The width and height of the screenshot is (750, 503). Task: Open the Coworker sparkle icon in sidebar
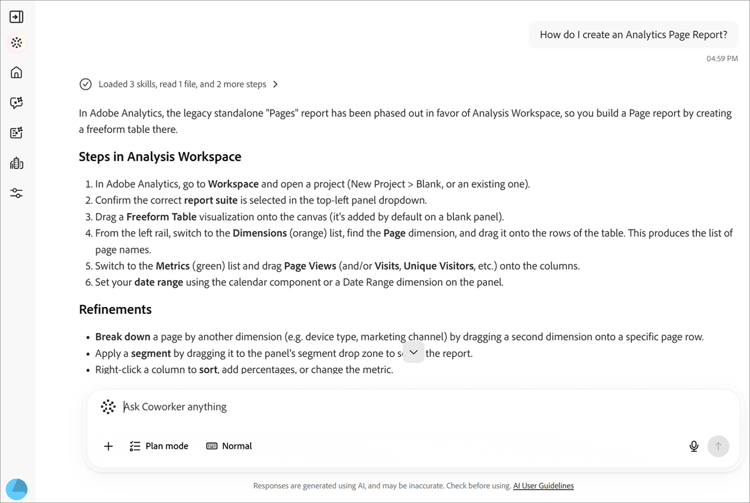[16, 43]
